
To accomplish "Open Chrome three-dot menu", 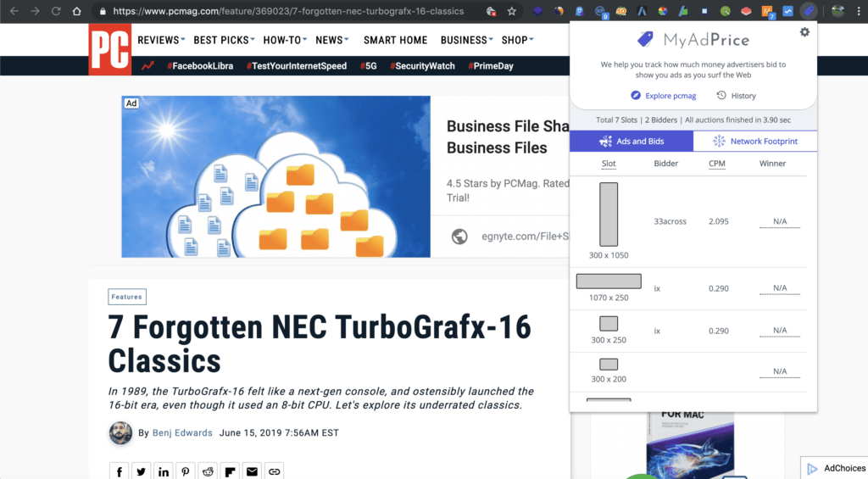I will pos(859,11).
